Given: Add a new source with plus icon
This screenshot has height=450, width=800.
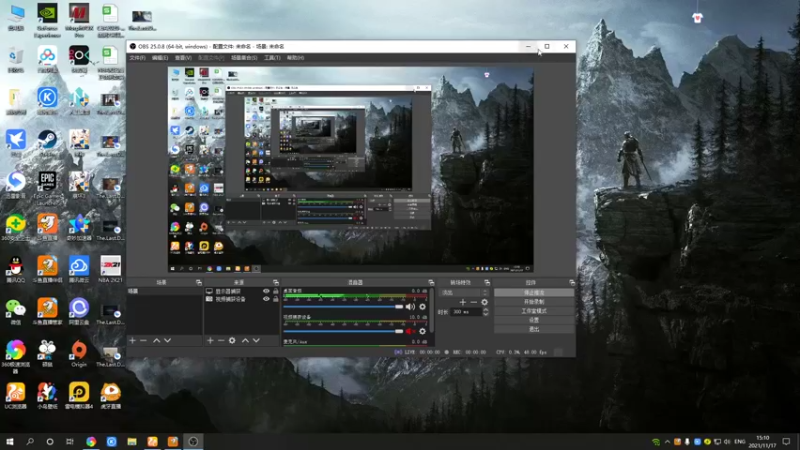Looking at the screenshot, I should (x=210, y=340).
